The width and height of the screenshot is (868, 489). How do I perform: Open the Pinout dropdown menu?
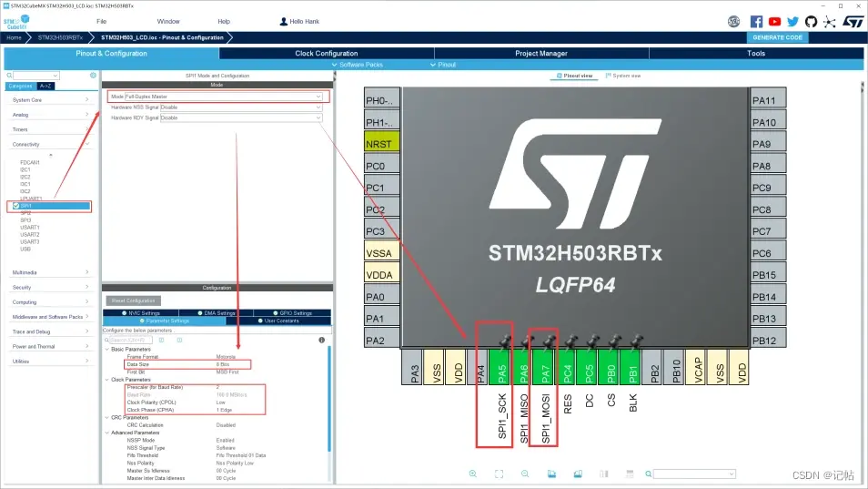[x=443, y=65]
